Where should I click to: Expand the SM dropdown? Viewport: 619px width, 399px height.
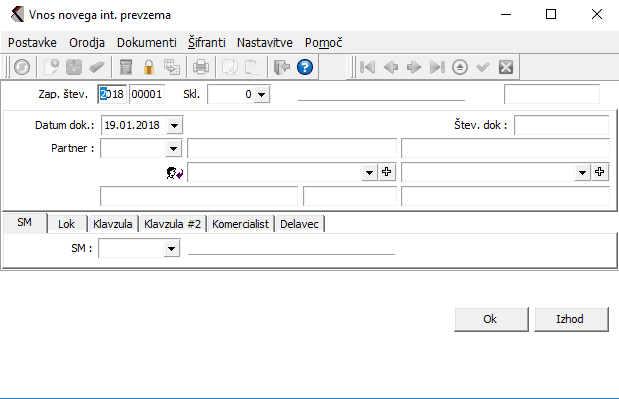[x=171, y=249]
